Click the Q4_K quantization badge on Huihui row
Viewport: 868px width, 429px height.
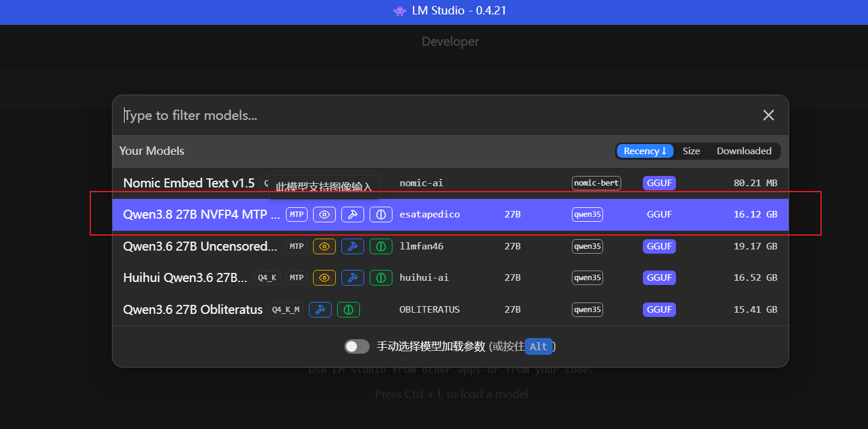pos(267,277)
